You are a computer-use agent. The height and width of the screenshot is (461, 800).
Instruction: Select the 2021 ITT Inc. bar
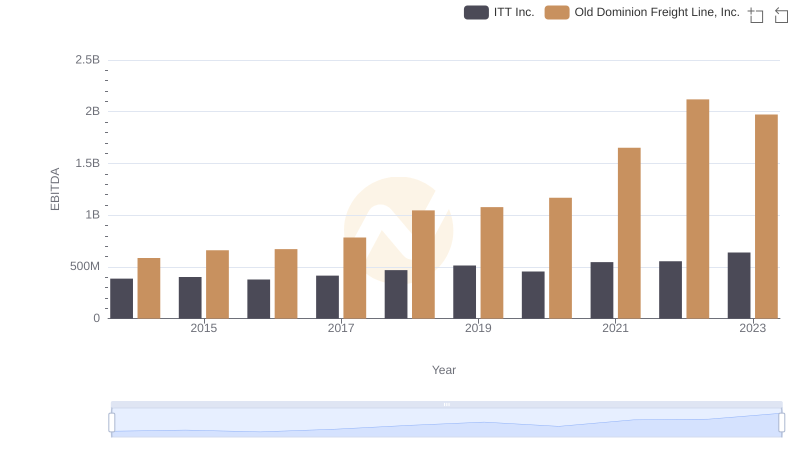pos(602,290)
